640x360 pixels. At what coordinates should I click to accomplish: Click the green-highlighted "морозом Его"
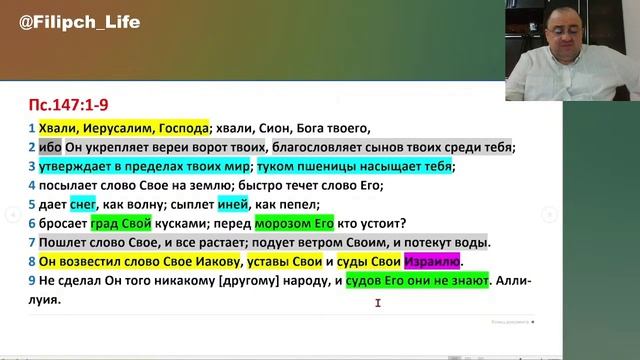point(294,223)
